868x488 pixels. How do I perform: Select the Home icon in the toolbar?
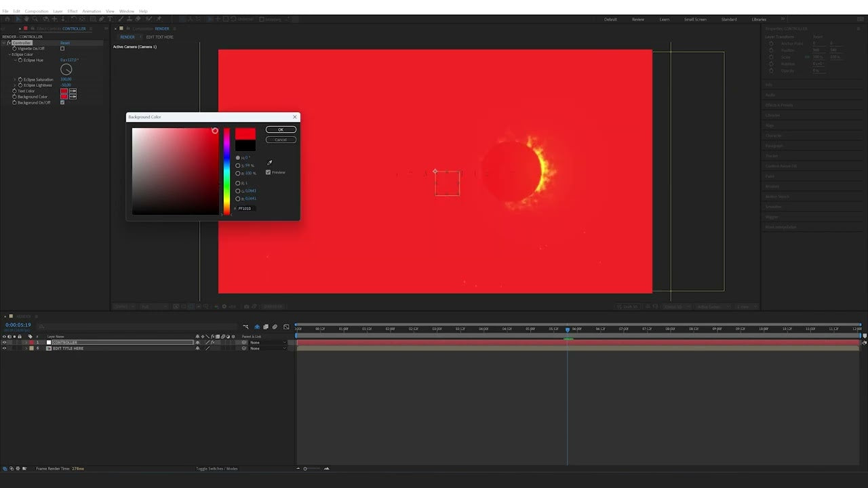(x=7, y=19)
